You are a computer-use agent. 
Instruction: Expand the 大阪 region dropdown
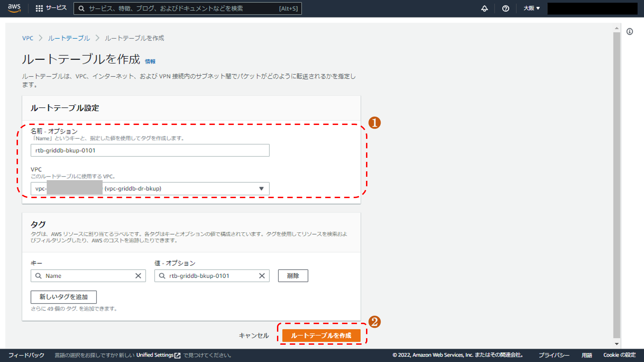point(531,8)
